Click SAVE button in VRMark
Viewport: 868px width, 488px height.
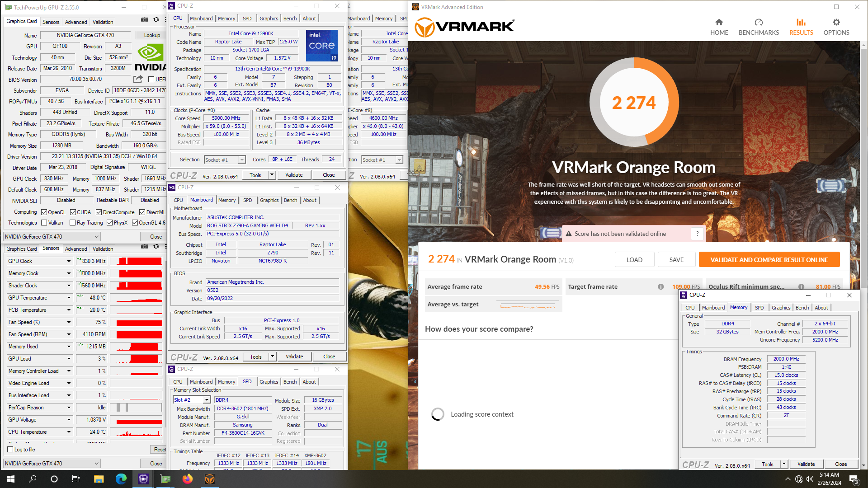[676, 260]
